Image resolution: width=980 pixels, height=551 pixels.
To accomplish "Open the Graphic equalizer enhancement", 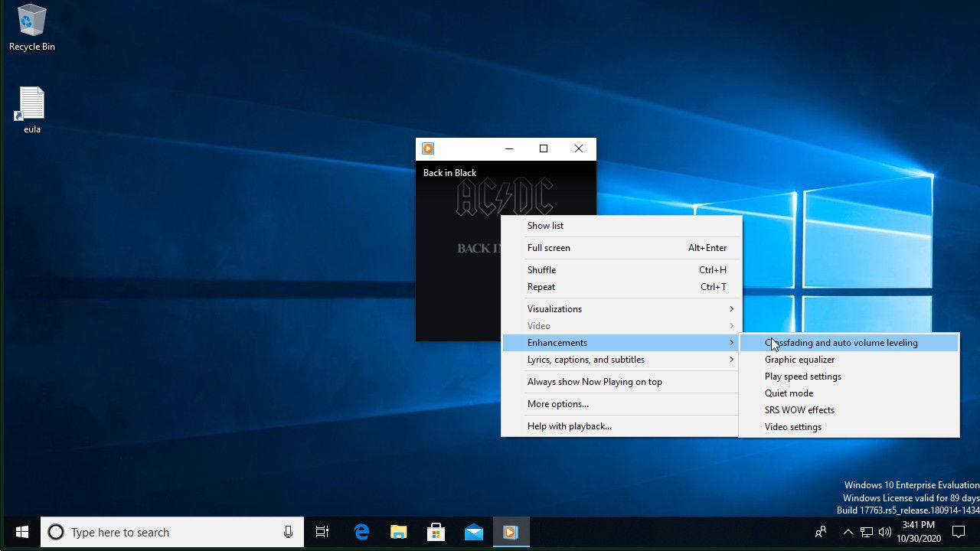I will point(849,360).
